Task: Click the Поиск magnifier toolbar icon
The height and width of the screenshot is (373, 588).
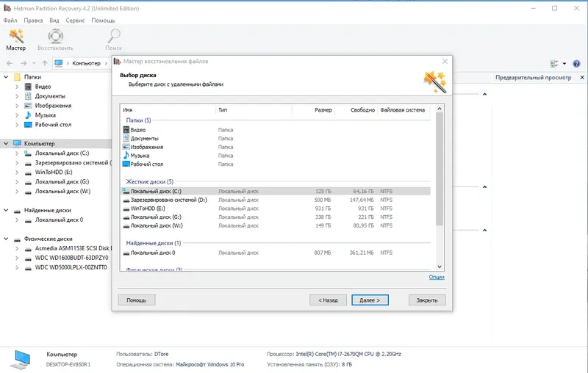Action: (x=113, y=40)
